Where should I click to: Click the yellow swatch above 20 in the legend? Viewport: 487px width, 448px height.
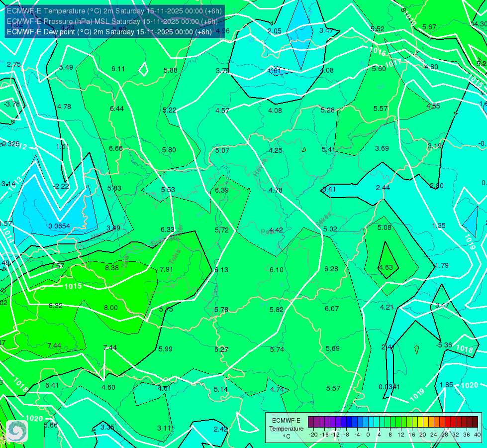point(420,422)
